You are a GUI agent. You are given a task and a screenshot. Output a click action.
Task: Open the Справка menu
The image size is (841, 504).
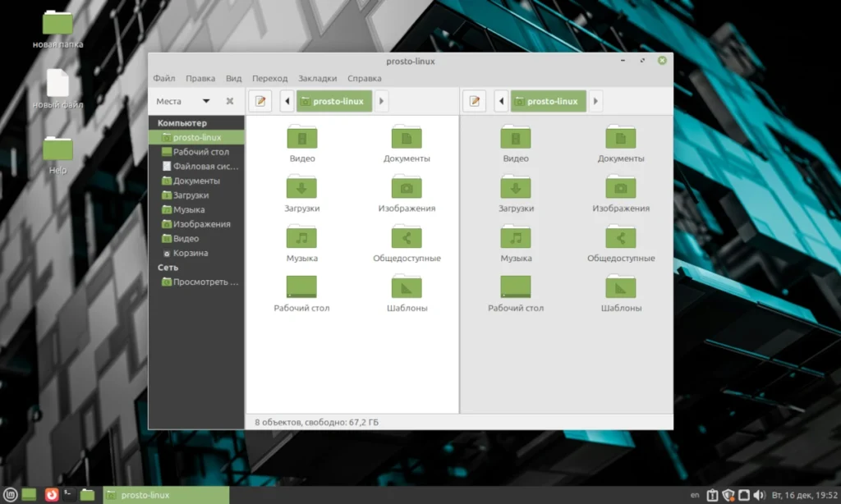364,78
